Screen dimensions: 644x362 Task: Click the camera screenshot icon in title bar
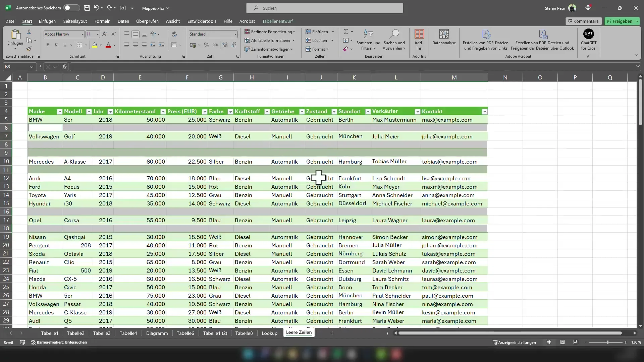(123, 8)
